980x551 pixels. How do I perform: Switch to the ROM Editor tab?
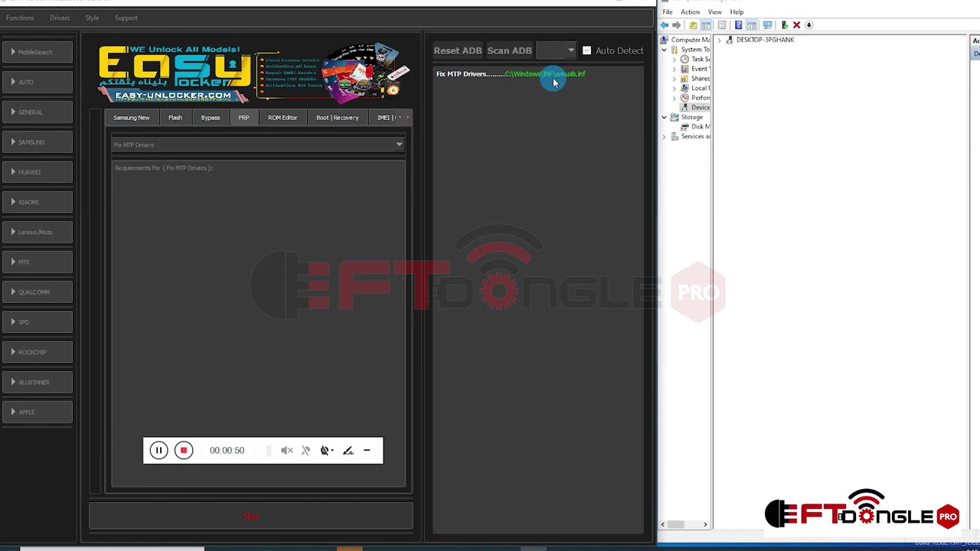[283, 118]
